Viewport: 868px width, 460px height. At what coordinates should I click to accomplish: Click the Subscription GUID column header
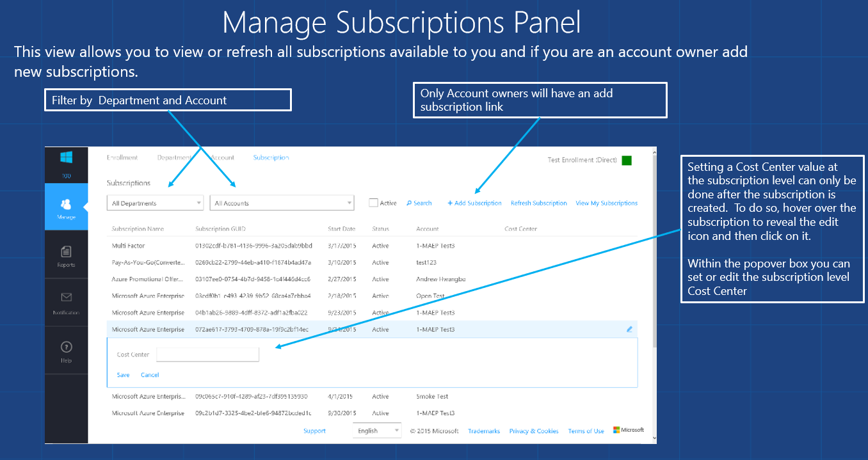221,228
